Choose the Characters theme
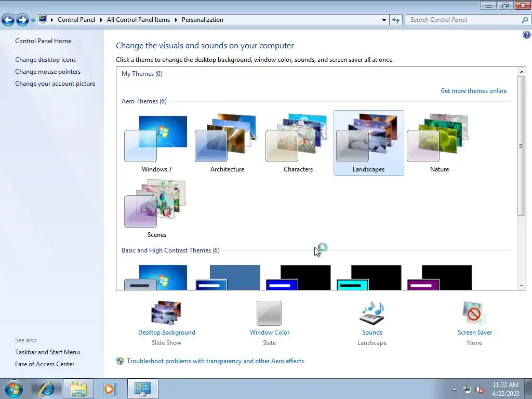 tap(298, 143)
